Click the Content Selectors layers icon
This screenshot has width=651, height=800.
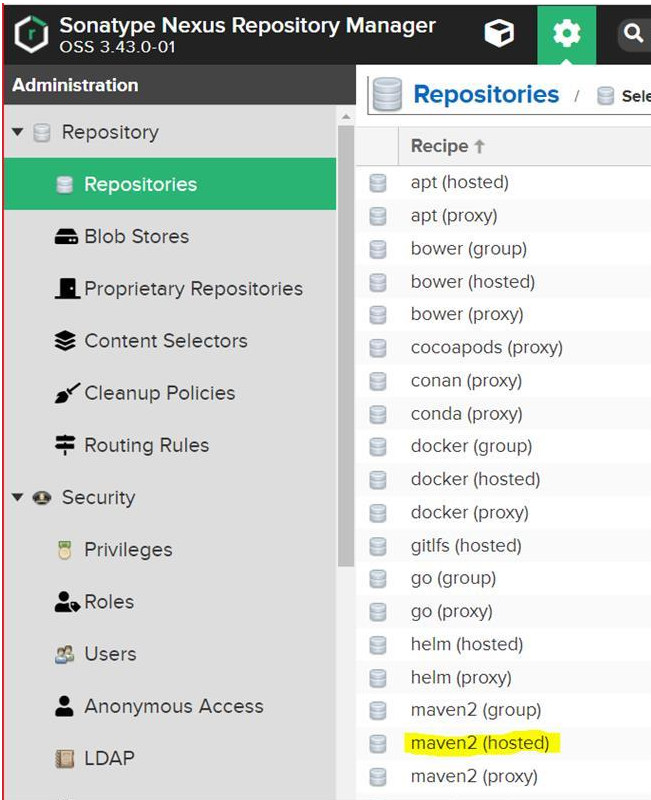tap(65, 340)
